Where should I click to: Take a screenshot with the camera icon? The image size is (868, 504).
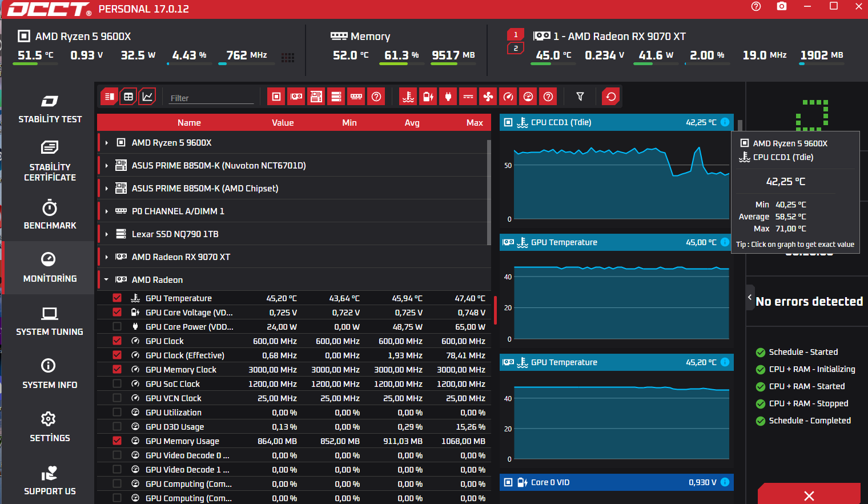click(x=782, y=6)
